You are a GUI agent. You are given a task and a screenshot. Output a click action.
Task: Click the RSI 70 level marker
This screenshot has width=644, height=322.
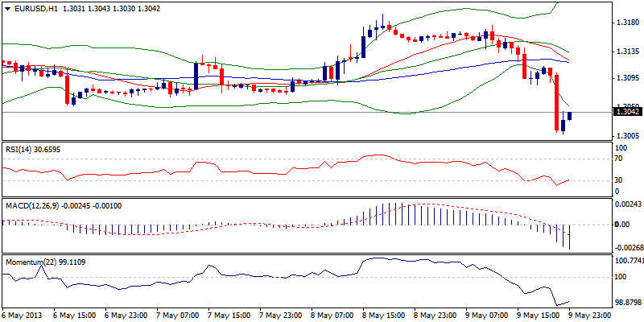[618, 159]
